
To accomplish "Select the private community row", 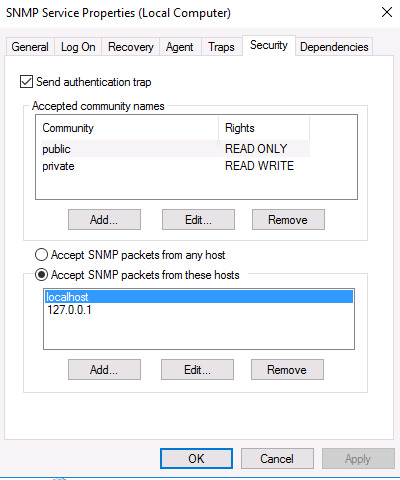I will [x=176, y=166].
